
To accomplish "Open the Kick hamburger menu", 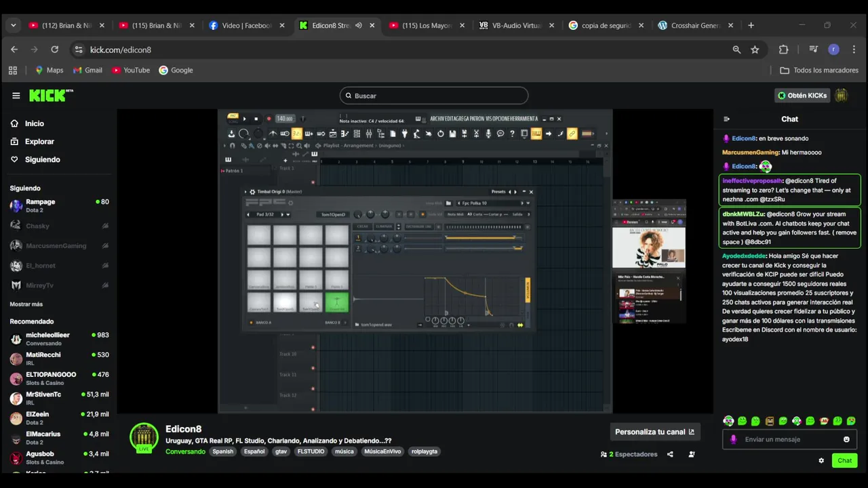I will tap(16, 96).
